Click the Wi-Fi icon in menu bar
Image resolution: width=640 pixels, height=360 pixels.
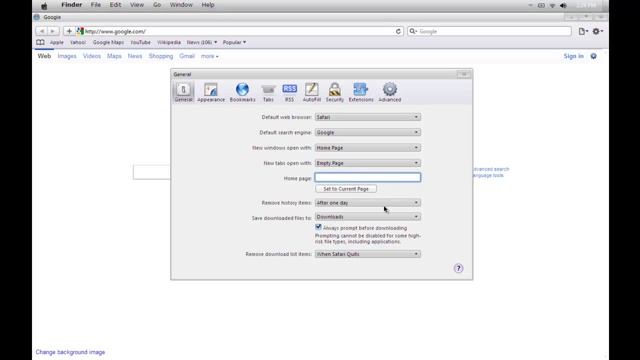552,6
